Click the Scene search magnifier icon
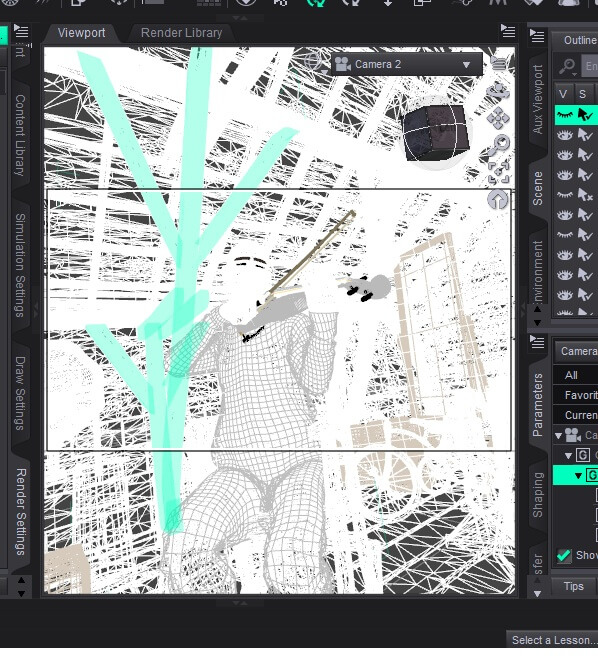This screenshot has width=598, height=661. click(567, 66)
